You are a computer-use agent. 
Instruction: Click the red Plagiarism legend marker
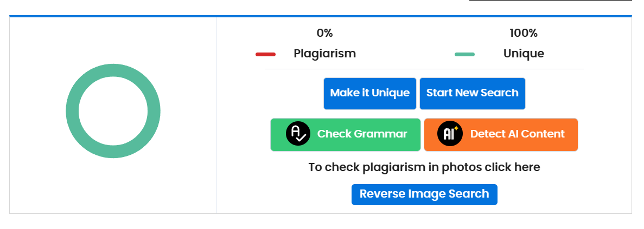point(265,54)
